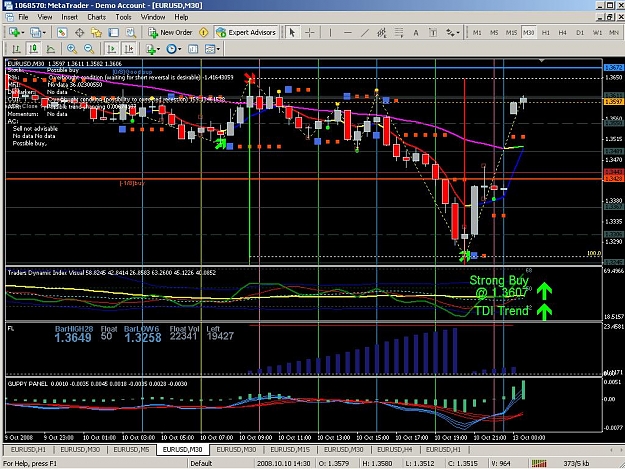Viewport: 625px width, 469px height.
Task: Expand the Templates dropdown arrow
Action: pyautogui.click(x=218, y=49)
